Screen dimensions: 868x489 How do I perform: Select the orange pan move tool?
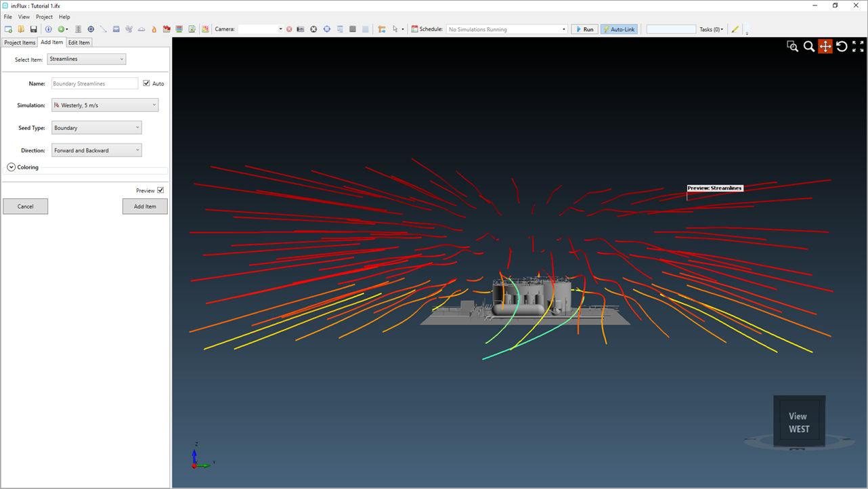pos(825,46)
